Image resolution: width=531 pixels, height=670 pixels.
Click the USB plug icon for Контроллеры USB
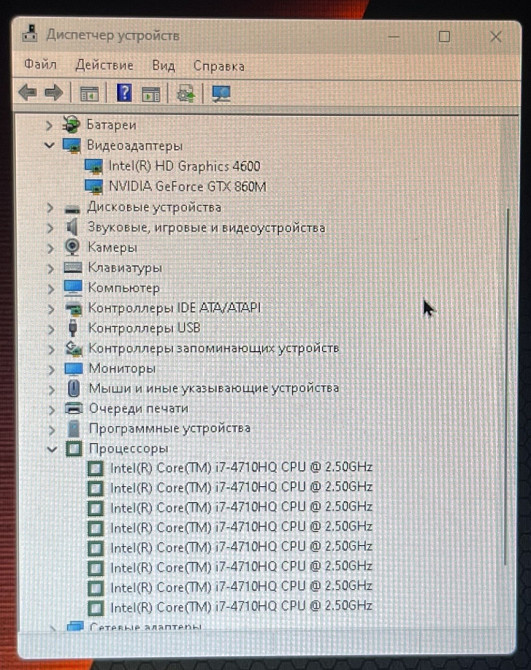73,328
